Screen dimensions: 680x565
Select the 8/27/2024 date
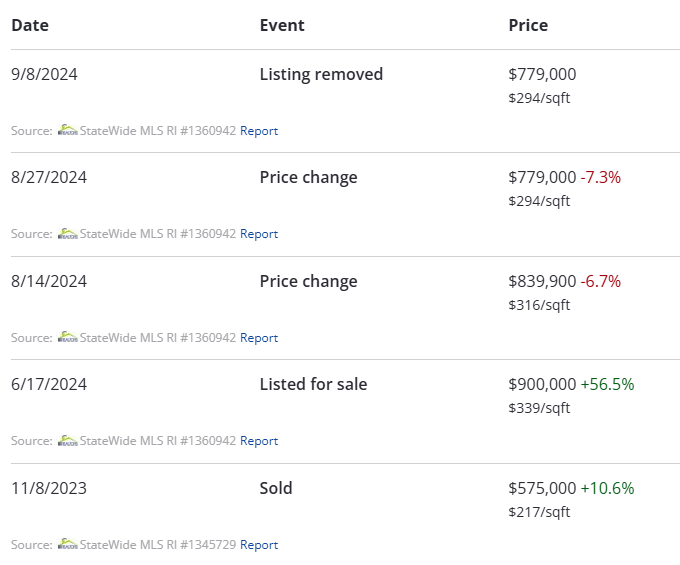[49, 177]
